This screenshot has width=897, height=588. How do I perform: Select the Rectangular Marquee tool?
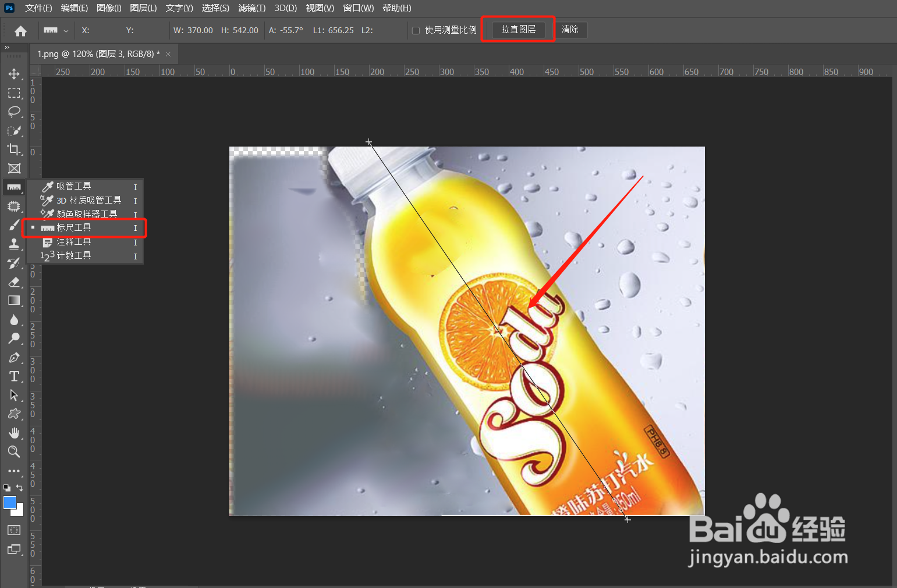[14, 93]
